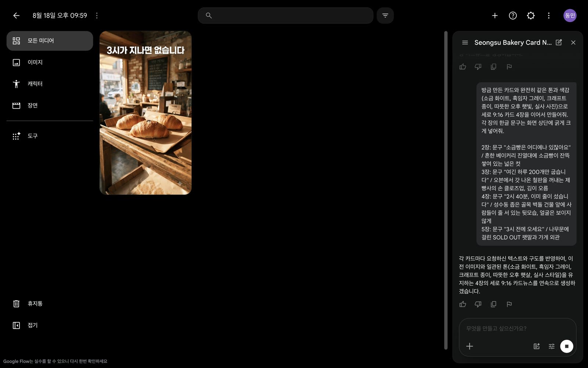The width and height of the screenshot is (588, 368).
Task: Open the bakery croissant image thumbnail
Action: coord(146,113)
